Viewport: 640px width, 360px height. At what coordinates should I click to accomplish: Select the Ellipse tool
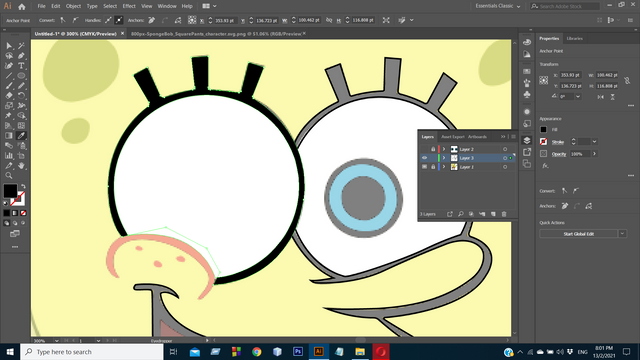pos(21,76)
